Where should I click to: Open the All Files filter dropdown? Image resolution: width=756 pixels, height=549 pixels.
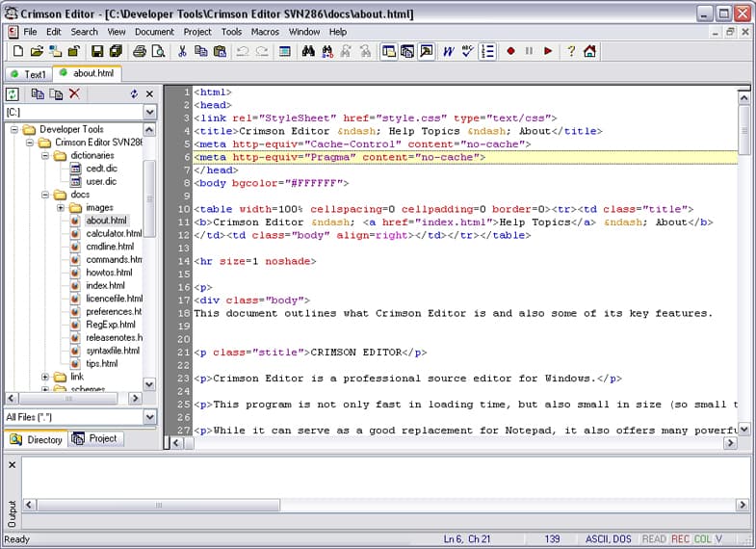pos(150,417)
